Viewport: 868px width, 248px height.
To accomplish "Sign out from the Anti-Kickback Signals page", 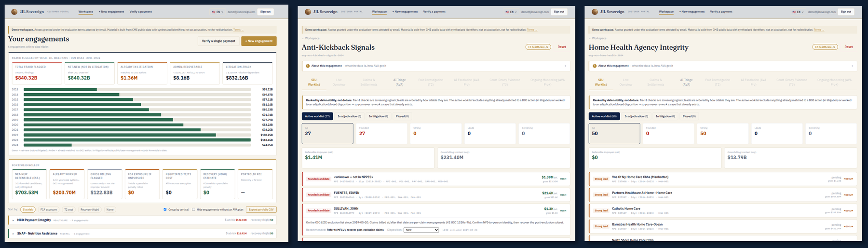I will [559, 12].
